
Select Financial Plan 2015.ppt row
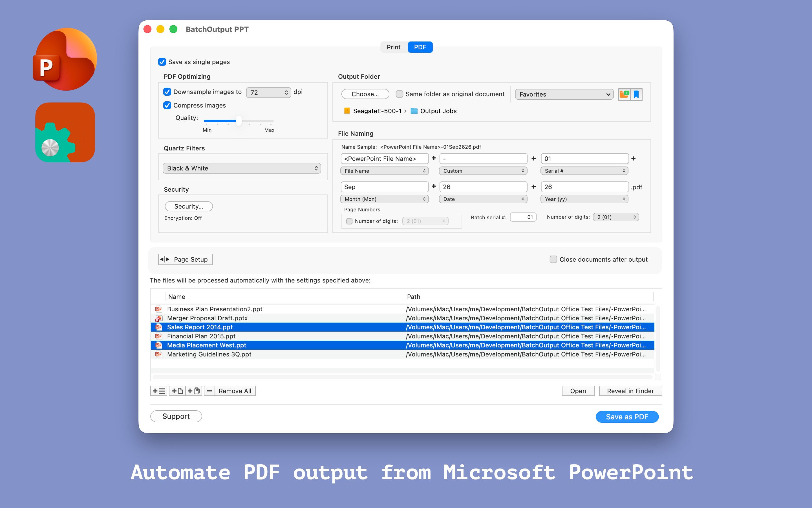coord(402,336)
